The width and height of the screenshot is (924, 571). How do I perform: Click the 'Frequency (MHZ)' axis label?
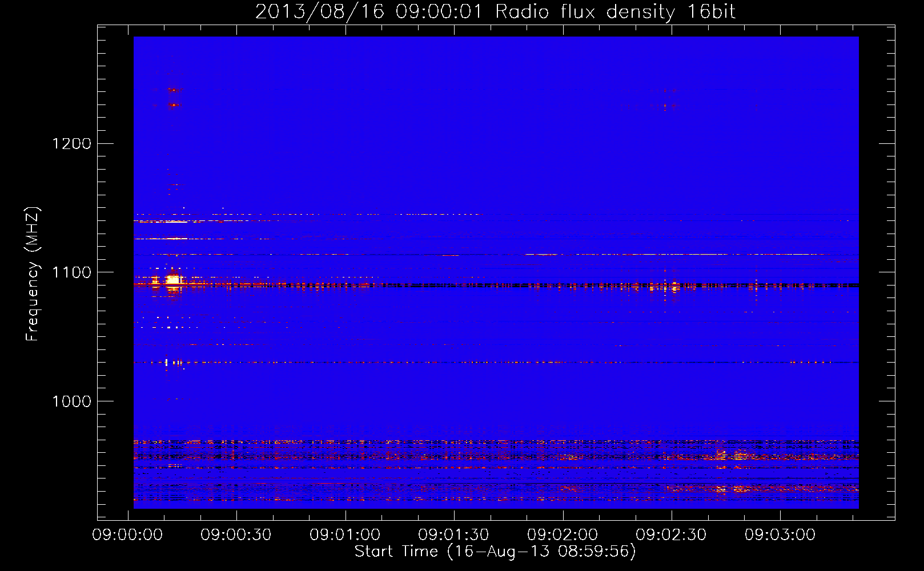pos(33,274)
